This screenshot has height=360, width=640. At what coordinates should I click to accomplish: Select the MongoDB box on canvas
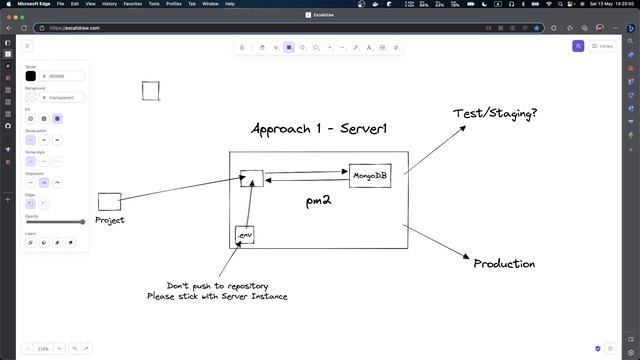(370, 176)
